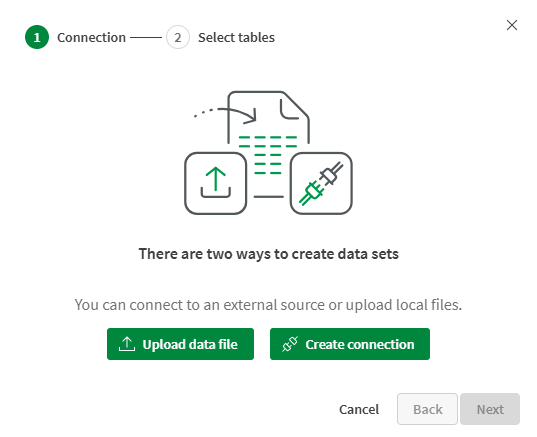Click the Select tables step label
The image size is (537, 437).
(x=236, y=37)
